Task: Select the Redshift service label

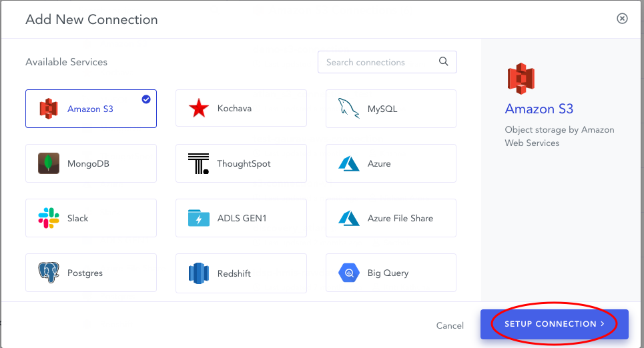Action: pos(234,273)
